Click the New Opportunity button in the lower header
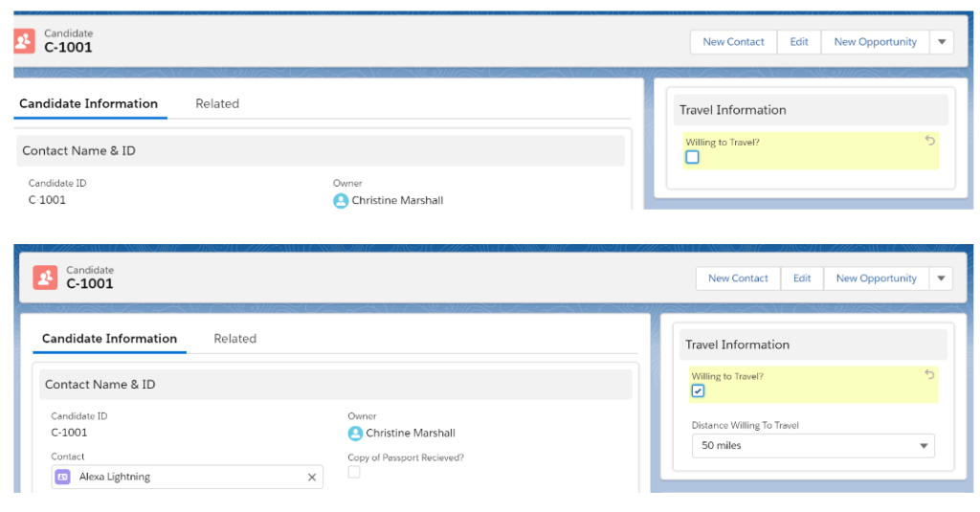Image resolution: width=980 pixels, height=512 pixels. click(876, 278)
